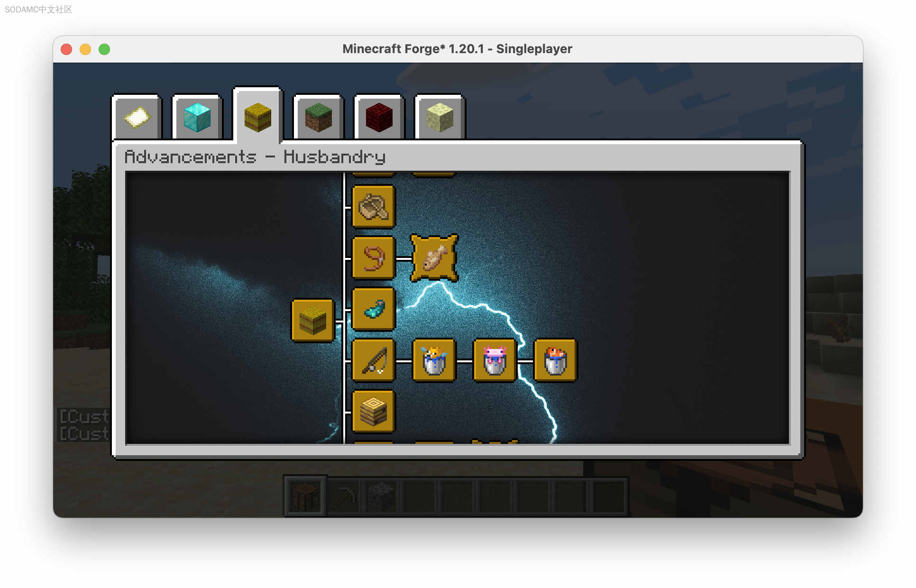Click the pufferfish bucket advancement
The height and width of the screenshot is (588, 916).
click(x=434, y=360)
